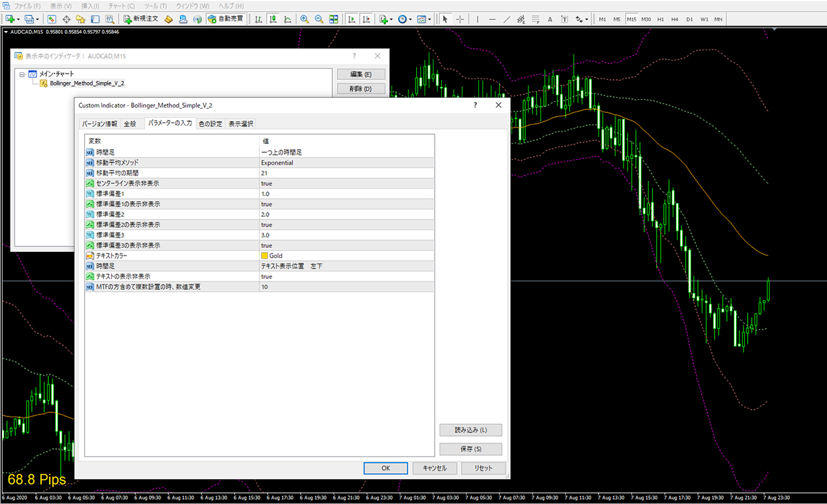Click the キャンセル button
The height and width of the screenshot is (504, 827).
[x=434, y=468]
